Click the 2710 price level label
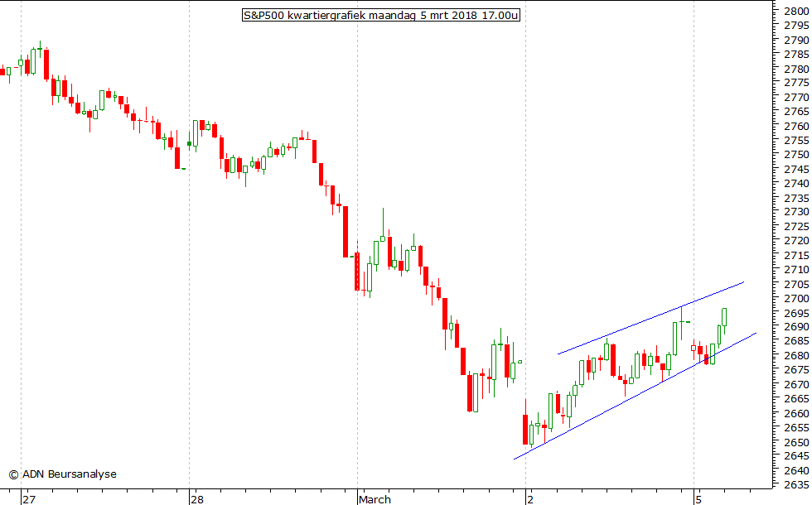This screenshot has height=505, width=812. (x=796, y=270)
